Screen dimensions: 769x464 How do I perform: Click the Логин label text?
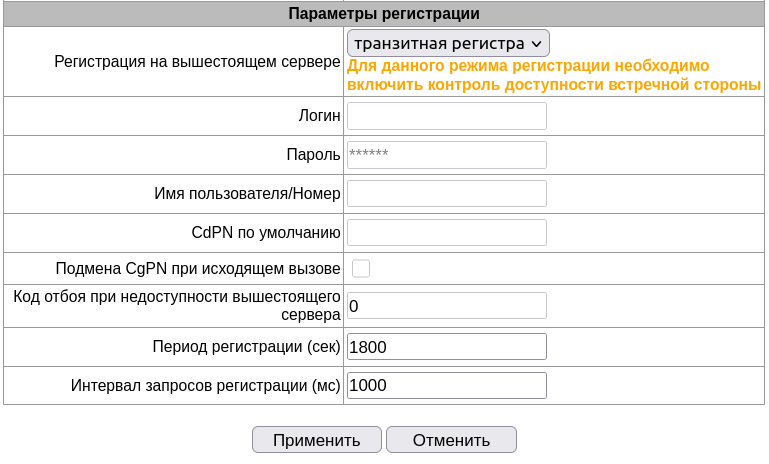point(320,116)
